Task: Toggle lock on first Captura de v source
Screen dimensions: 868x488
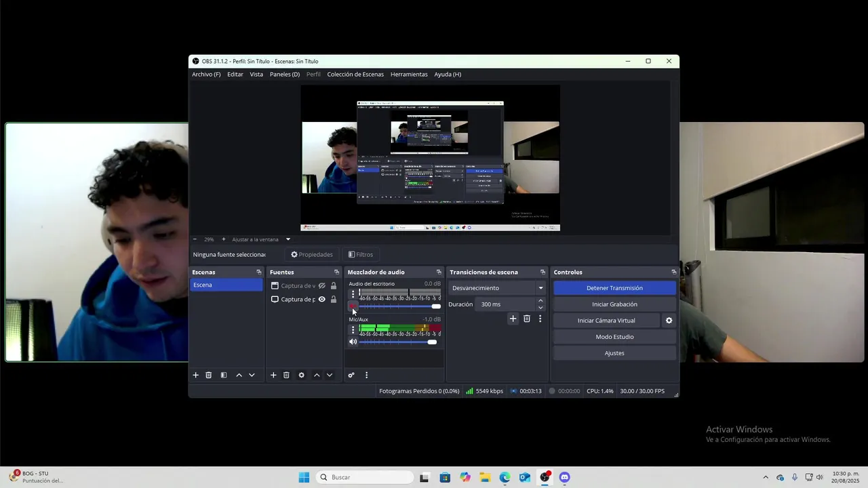Action: click(x=333, y=286)
